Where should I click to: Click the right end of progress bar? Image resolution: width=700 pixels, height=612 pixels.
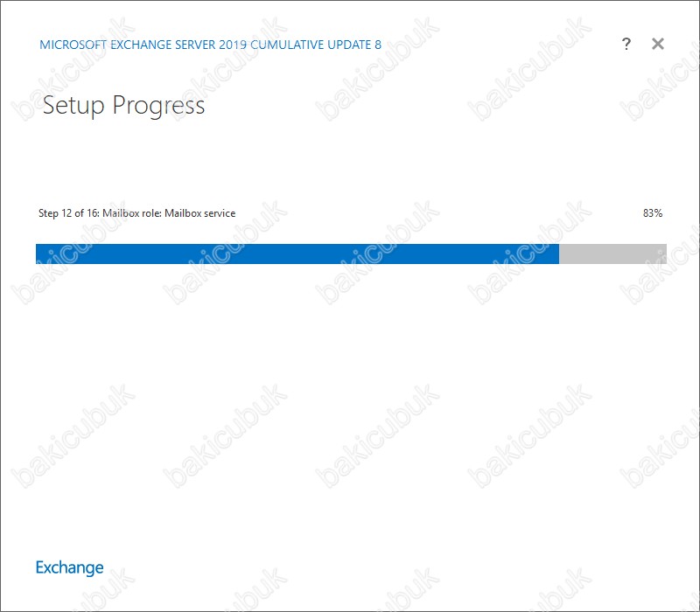[664, 254]
